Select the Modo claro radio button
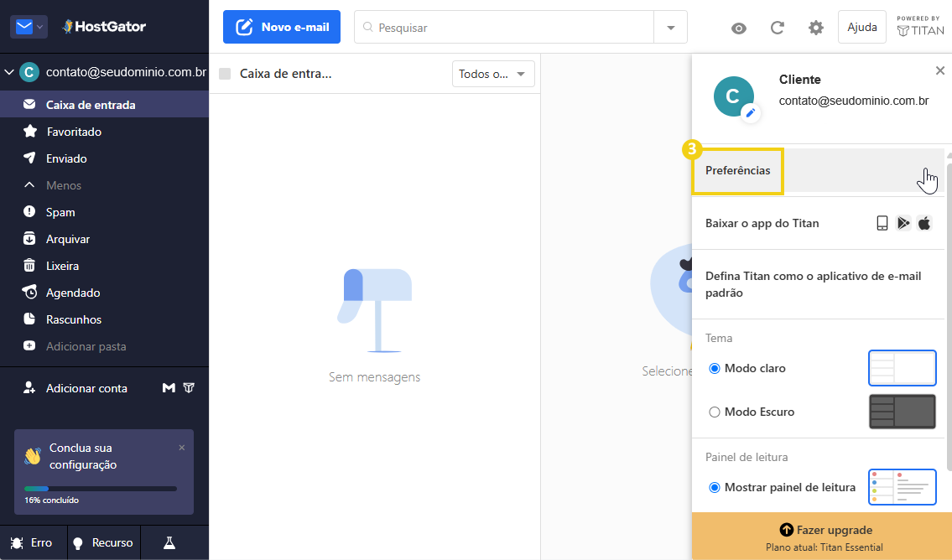 [x=715, y=368]
